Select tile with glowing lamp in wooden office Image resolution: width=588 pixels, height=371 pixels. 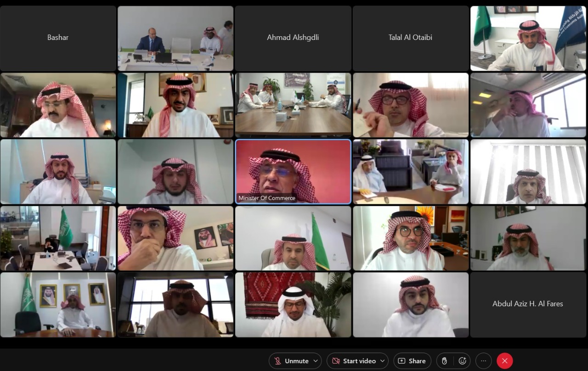pyautogui.click(x=58, y=105)
